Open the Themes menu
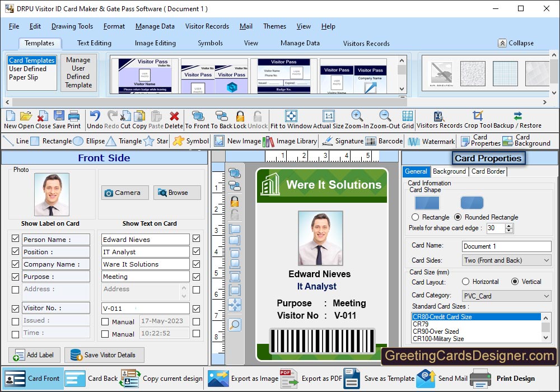Screen dimensions: 560x392 (274, 26)
